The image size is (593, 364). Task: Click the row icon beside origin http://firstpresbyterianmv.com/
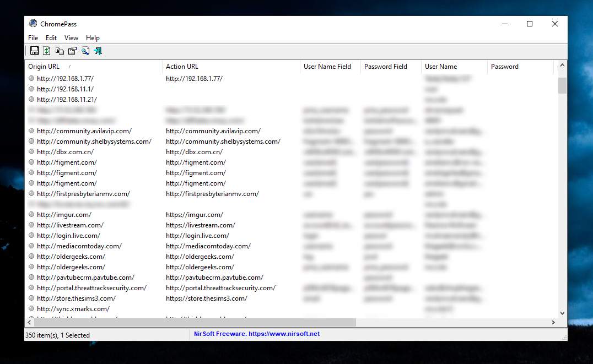[31, 193]
